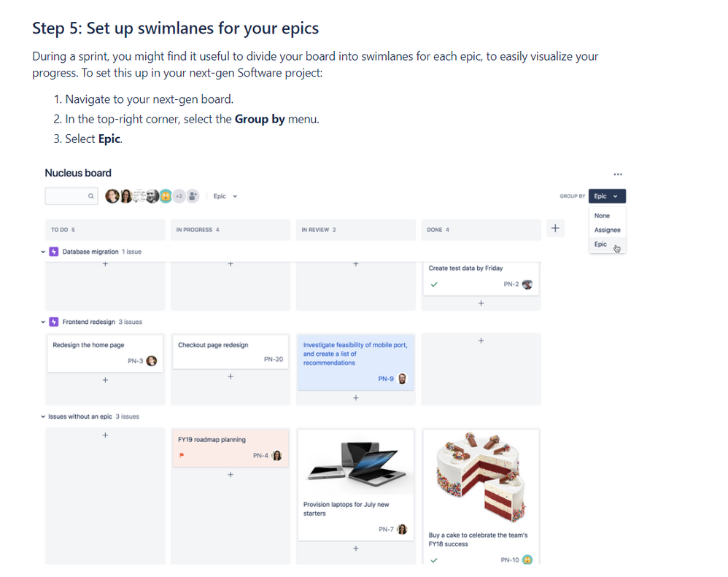This screenshot has height=577, width=728.
Task: Click the green checkmark on Create test data card
Action: point(434,284)
